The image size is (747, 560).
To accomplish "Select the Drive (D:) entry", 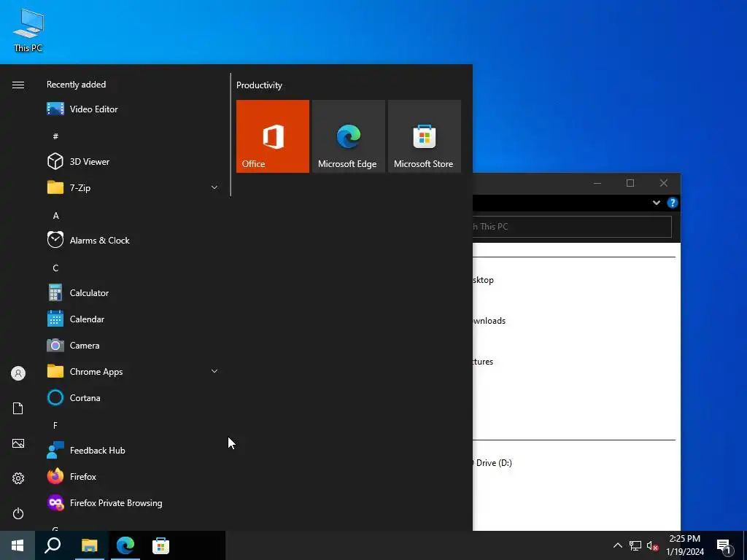I will 492,463.
